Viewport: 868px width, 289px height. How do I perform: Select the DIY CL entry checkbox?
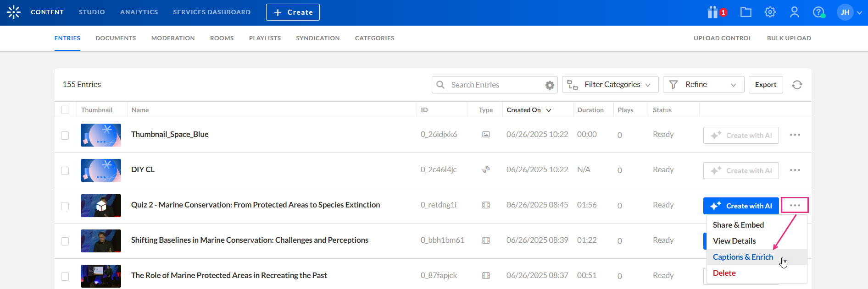tap(65, 171)
